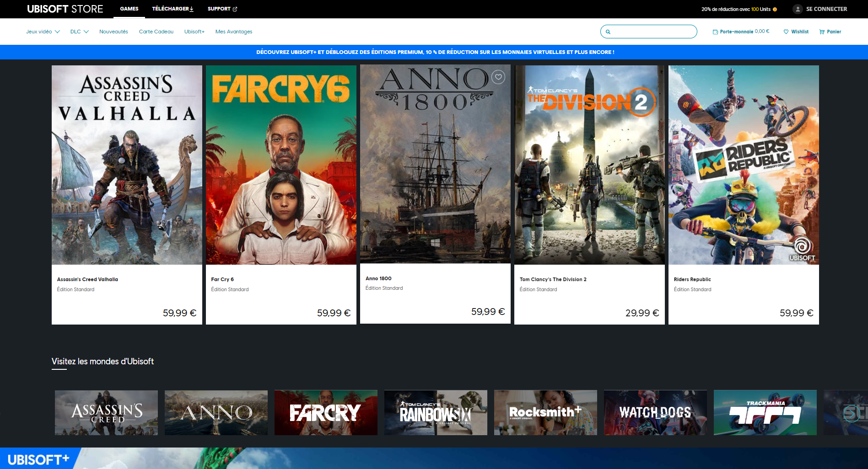Screen dimensions: 868x469
Task: Click the Ubisoft Store logo
Action: point(65,9)
